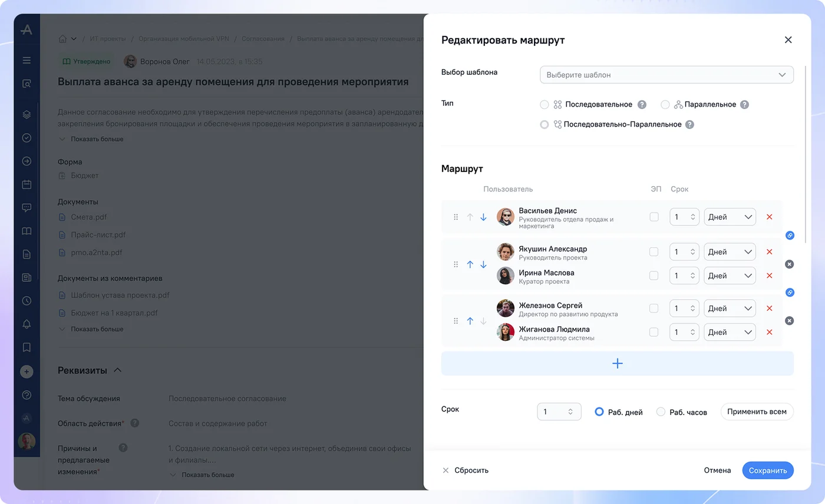Move Васильев Денис step down
The height and width of the screenshot is (504, 825).
point(483,217)
